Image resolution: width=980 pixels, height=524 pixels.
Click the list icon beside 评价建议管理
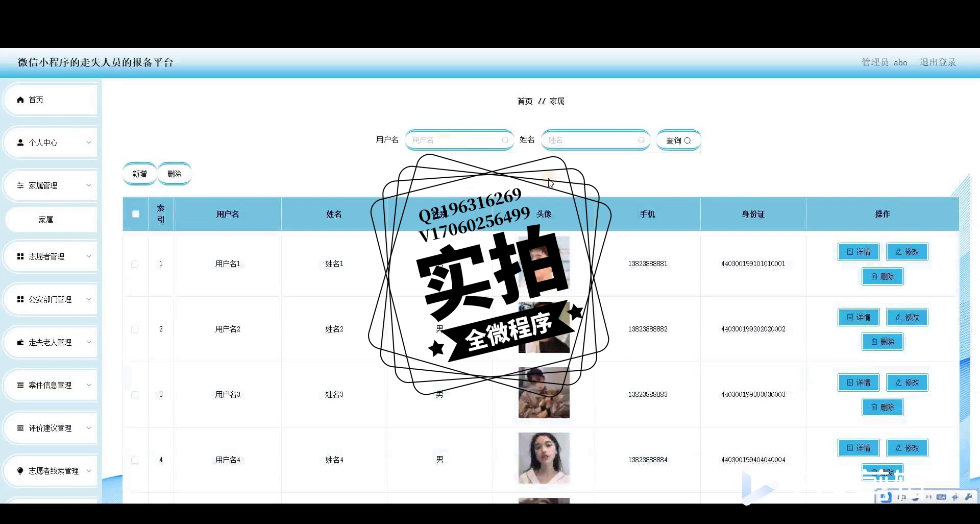[x=20, y=428]
